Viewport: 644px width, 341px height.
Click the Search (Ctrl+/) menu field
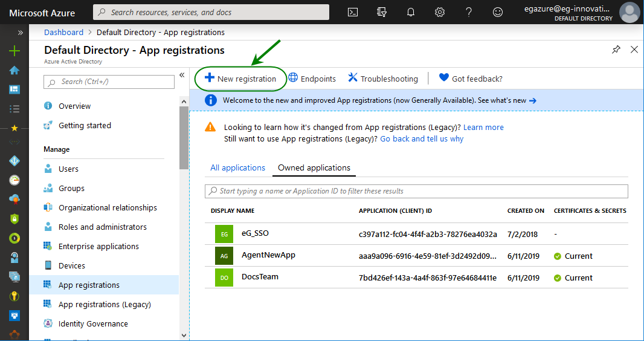click(109, 82)
